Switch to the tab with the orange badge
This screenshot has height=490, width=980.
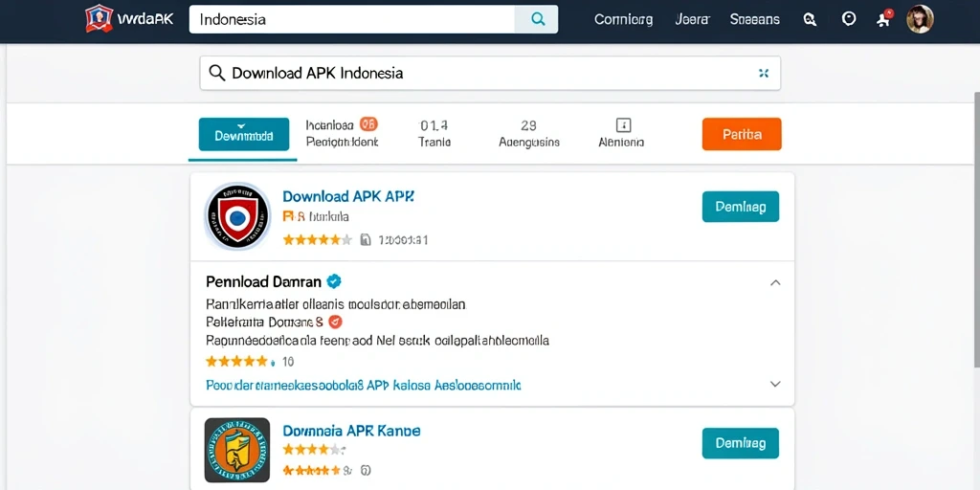pyautogui.click(x=342, y=133)
